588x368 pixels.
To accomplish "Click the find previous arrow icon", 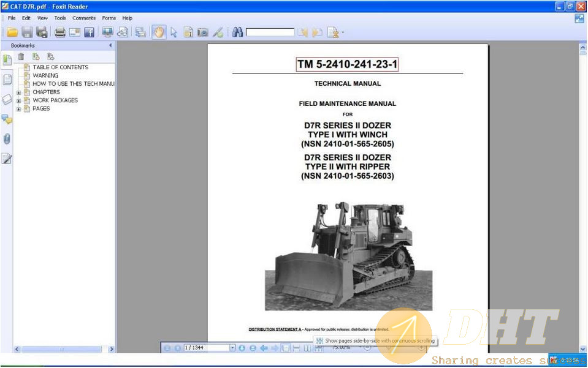I will (303, 32).
